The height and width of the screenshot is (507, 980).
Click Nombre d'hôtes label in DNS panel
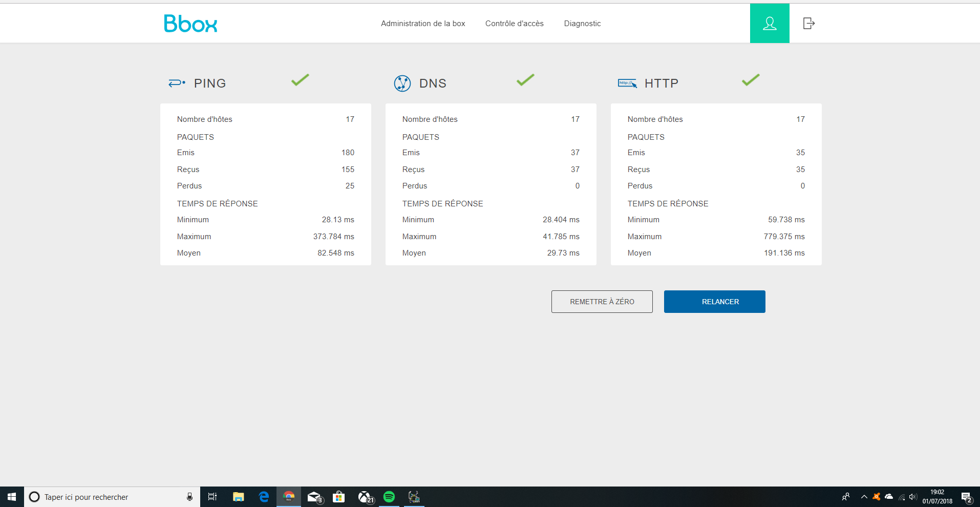click(430, 119)
